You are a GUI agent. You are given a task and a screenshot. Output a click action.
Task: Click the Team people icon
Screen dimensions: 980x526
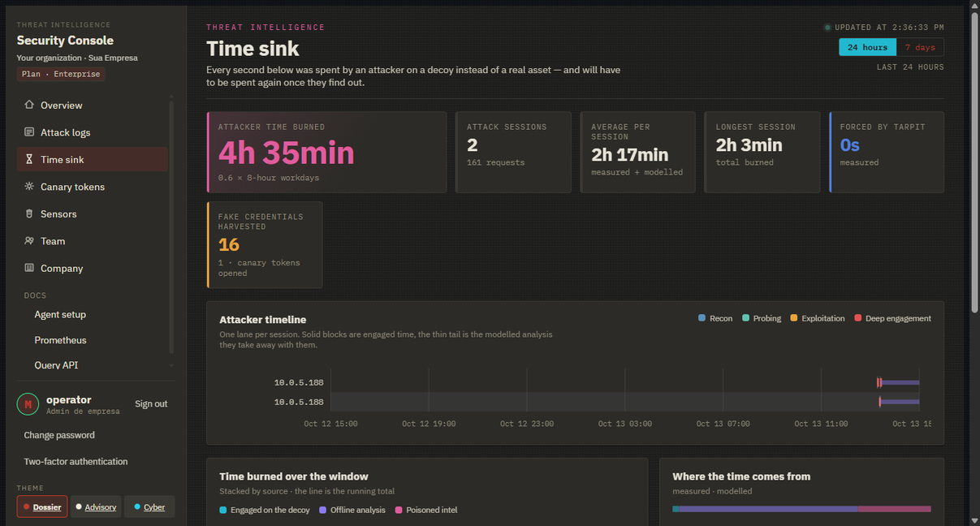(x=29, y=241)
